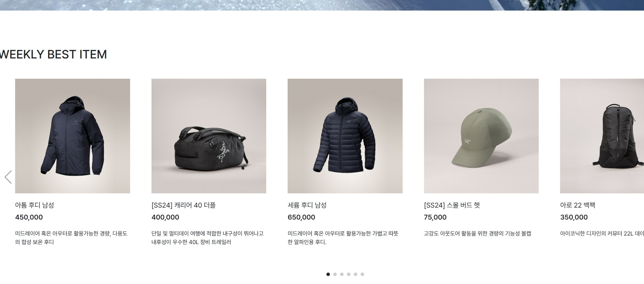Image resolution: width=644 pixels, height=284 pixels.
Task: Open the 세륨 후디 남성 title link
Action: pos(307,205)
